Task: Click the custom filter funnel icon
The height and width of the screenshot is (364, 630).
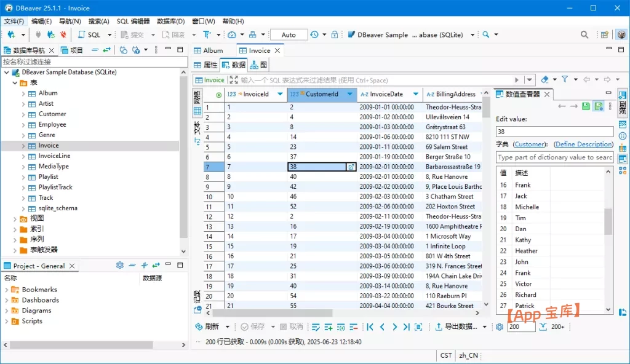Action: click(x=565, y=80)
